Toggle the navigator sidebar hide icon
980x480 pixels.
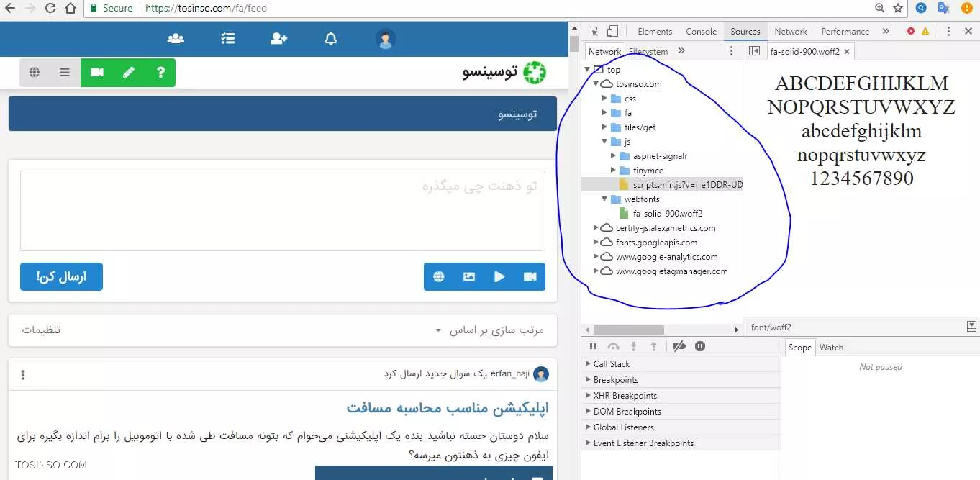(x=754, y=51)
